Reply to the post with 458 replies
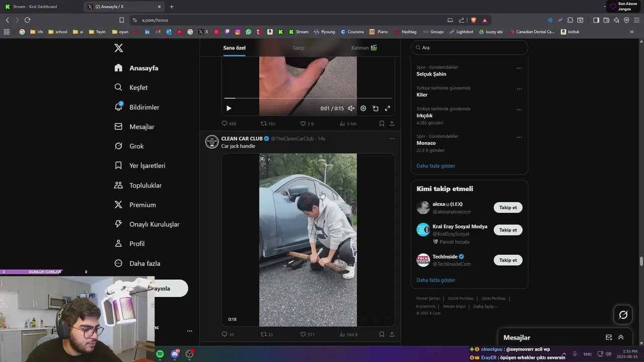This screenshot has height=362, width=644. tap(229, 123)
